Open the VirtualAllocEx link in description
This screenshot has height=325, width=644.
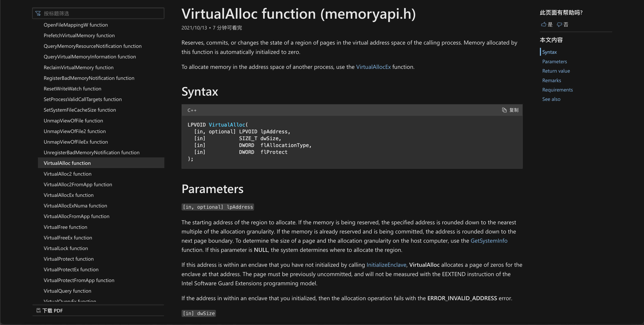click(373, 67)
